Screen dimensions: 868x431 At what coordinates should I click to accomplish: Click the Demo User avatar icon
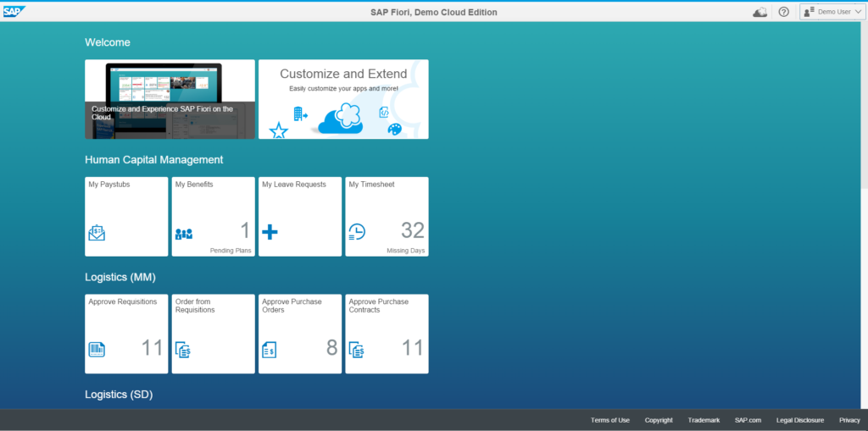pos(809,12)
